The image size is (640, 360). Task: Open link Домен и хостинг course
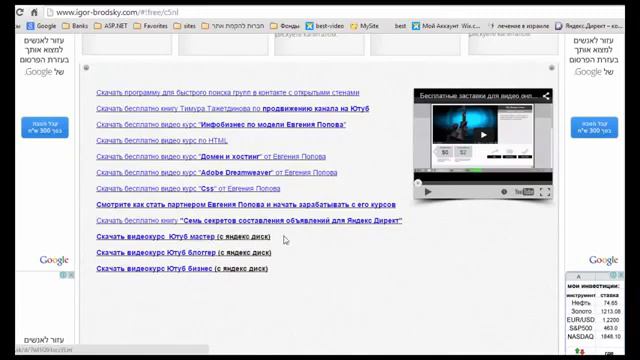click(211, 156)
